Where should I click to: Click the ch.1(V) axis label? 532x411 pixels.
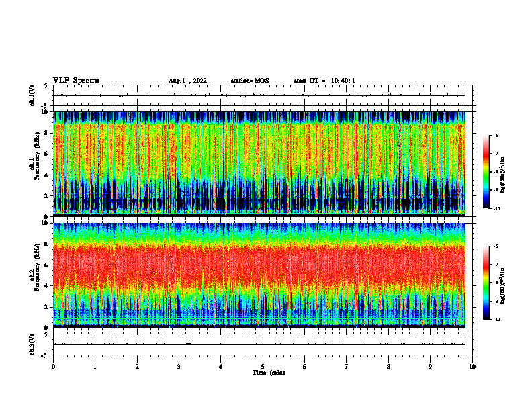coord(32,95)
